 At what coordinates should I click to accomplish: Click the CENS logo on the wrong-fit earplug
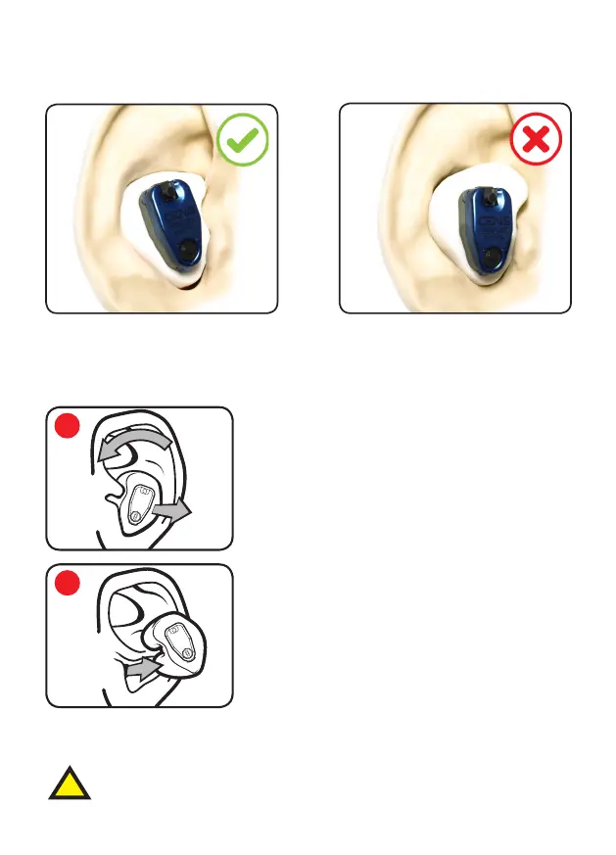pyautogui.click(x=495, y=222)
